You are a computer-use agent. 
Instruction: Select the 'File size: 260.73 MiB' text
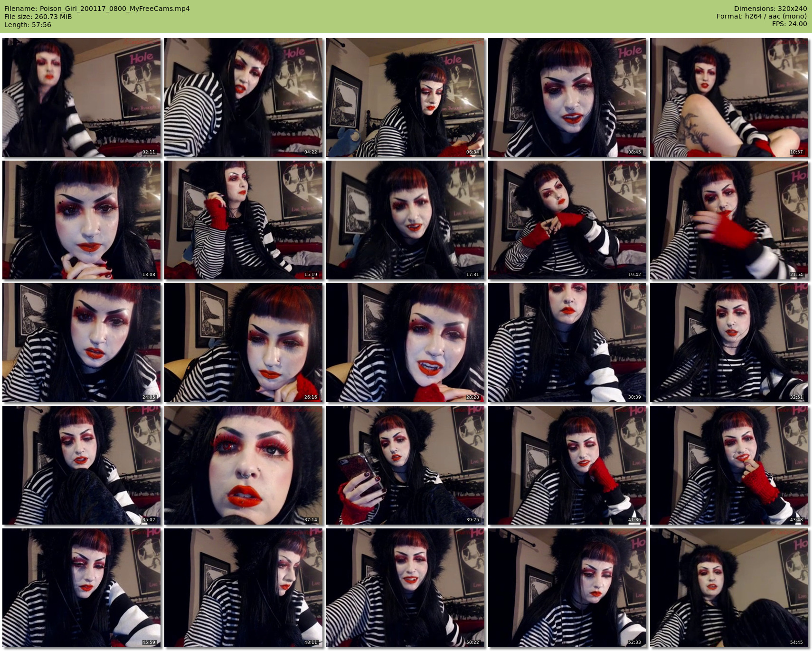point(38,17)
